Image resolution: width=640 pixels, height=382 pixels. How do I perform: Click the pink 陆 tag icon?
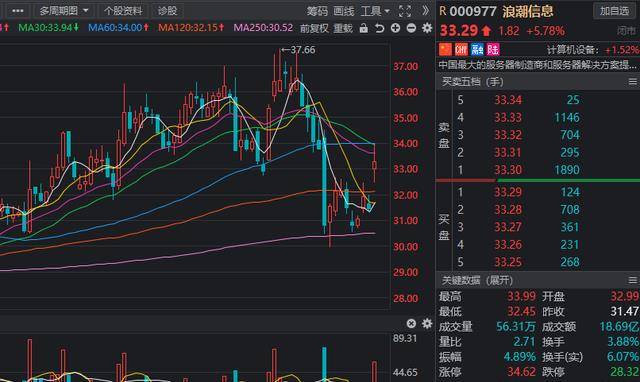(x=493, y=49)
